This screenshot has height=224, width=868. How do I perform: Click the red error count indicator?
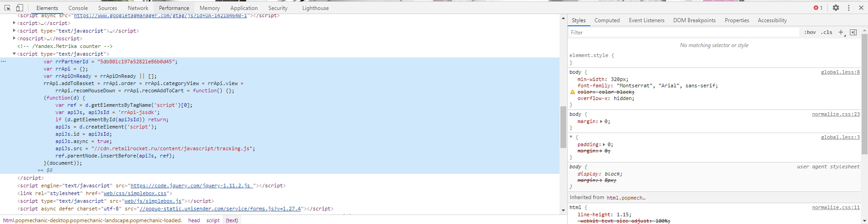[818, 8]
